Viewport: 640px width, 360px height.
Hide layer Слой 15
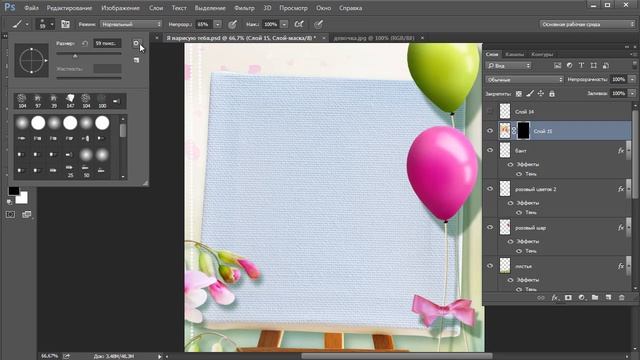point(490,131)
